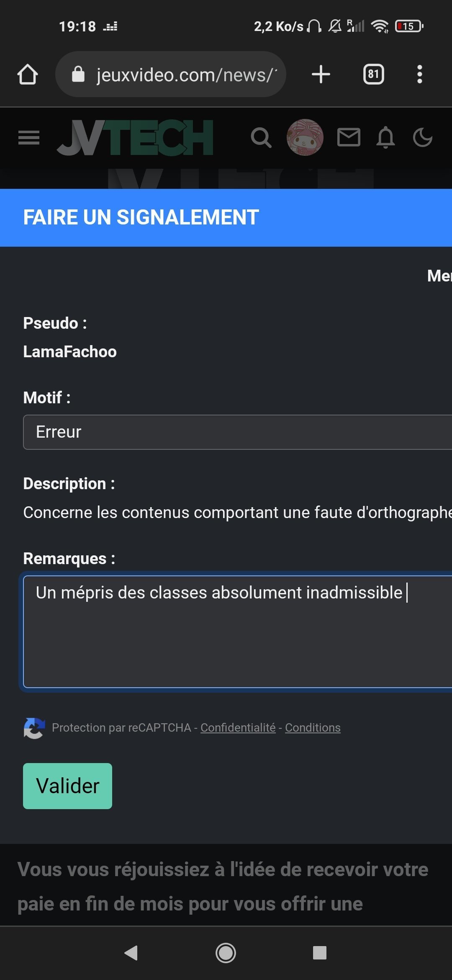452x980 pixels.
Task: Tap the jeuxvideo.com address bar
Action: tap(171, 75)
